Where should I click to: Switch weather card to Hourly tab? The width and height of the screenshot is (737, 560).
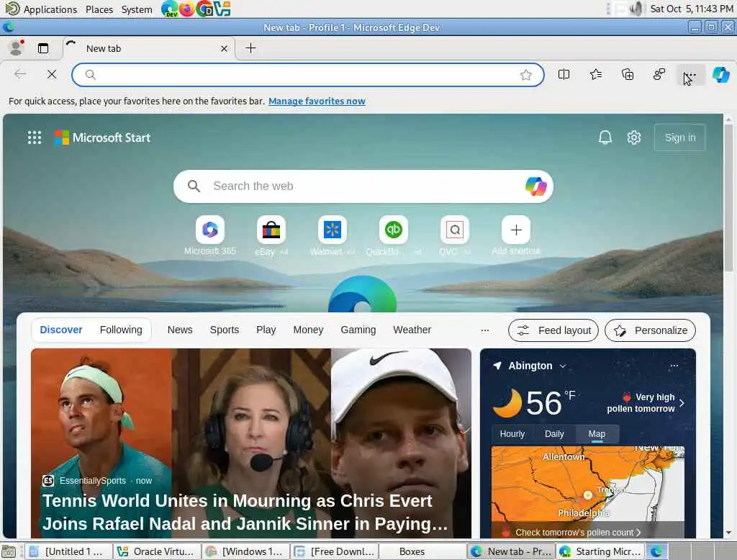[512, 434]
